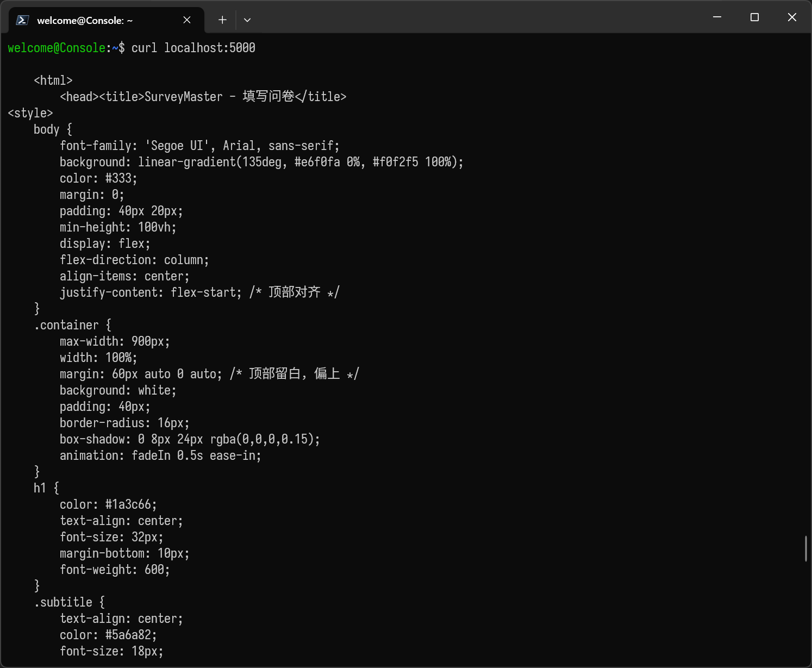The image size is (812, 668).
Task: Click the green welcome@Console prompt text
Action: (x=57, y=48)
